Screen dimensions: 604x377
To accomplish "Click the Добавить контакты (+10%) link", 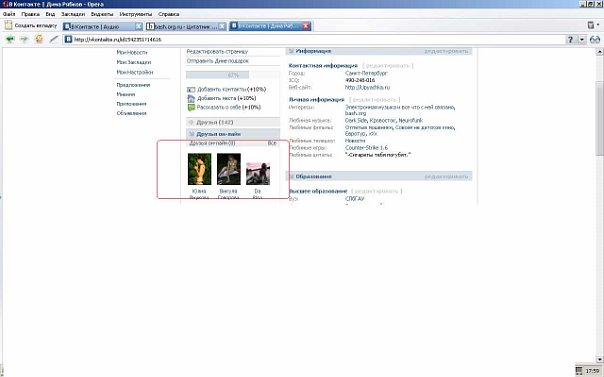I will (232, 89).
